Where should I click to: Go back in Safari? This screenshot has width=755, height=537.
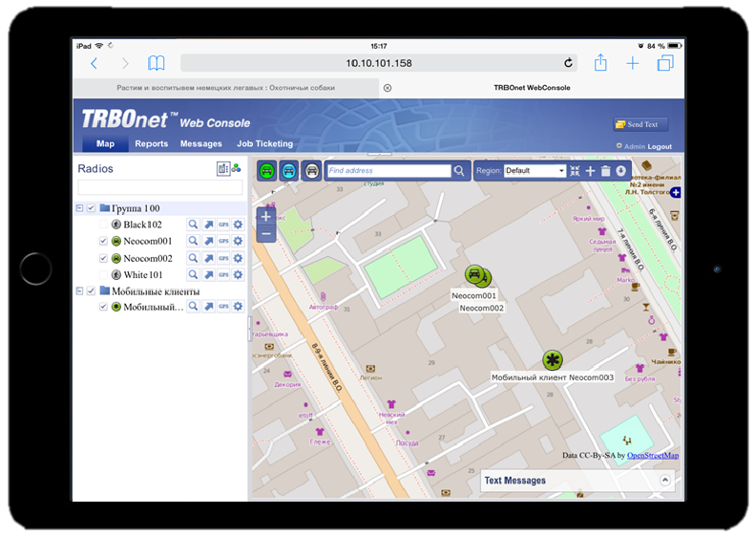[94, 63]
